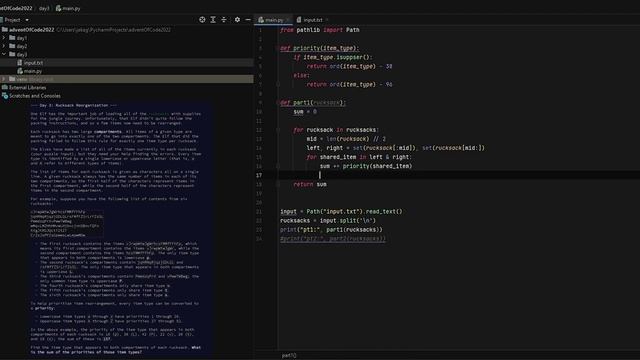
Task: Click line number 17 in the gutter
Action: (x=259, y=175)
